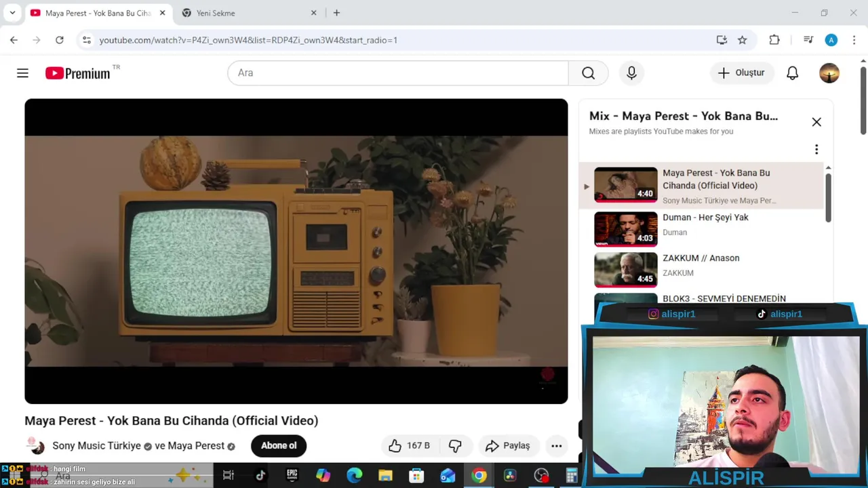This screenshot has width=868, height=488.
Task: Close the Mix playlist panel
Action: [816, 122]
